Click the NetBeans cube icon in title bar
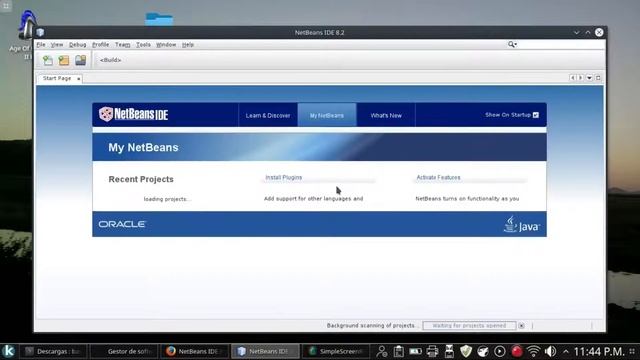 click(x=40, y=32)
